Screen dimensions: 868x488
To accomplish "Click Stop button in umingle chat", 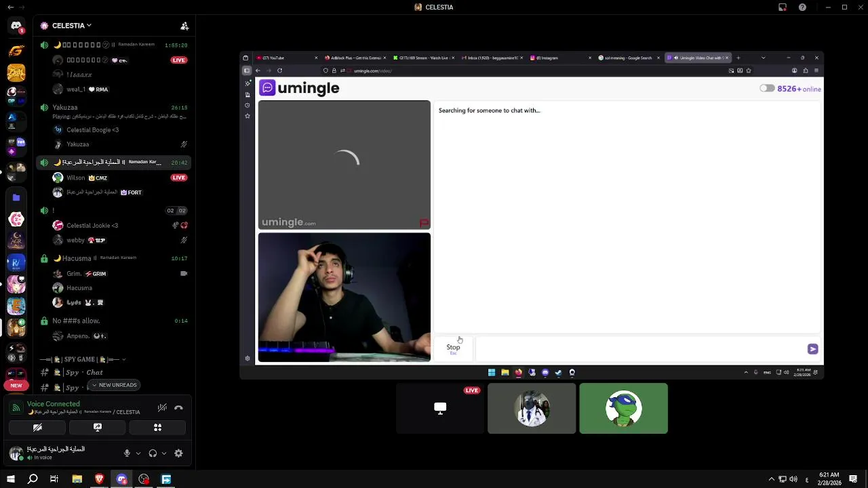I will click(453, 348).
